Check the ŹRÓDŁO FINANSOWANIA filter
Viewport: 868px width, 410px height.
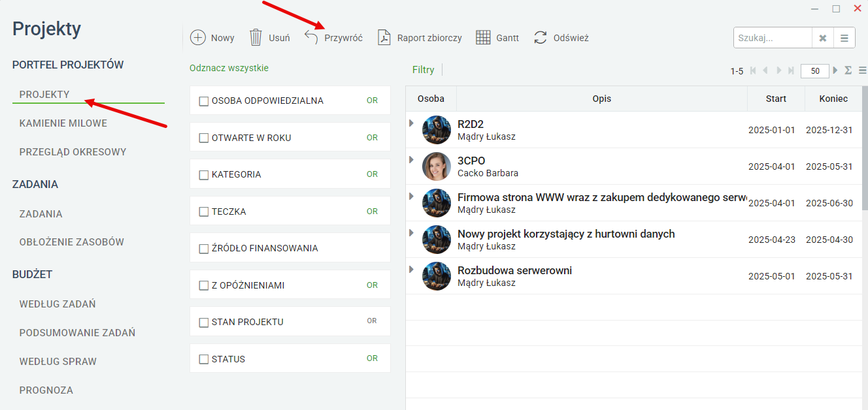coord(203,249)
